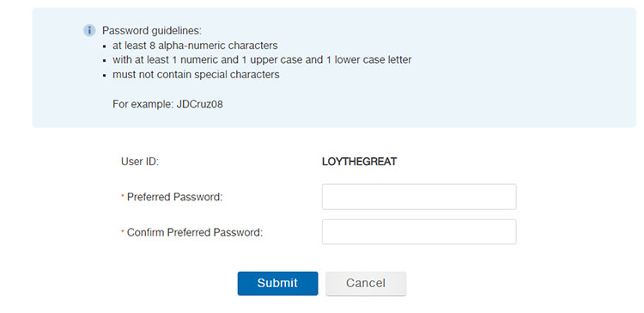Click the bullet before the alpha-numeric guideline
The image size is (644, 313).
coord(105,46)
